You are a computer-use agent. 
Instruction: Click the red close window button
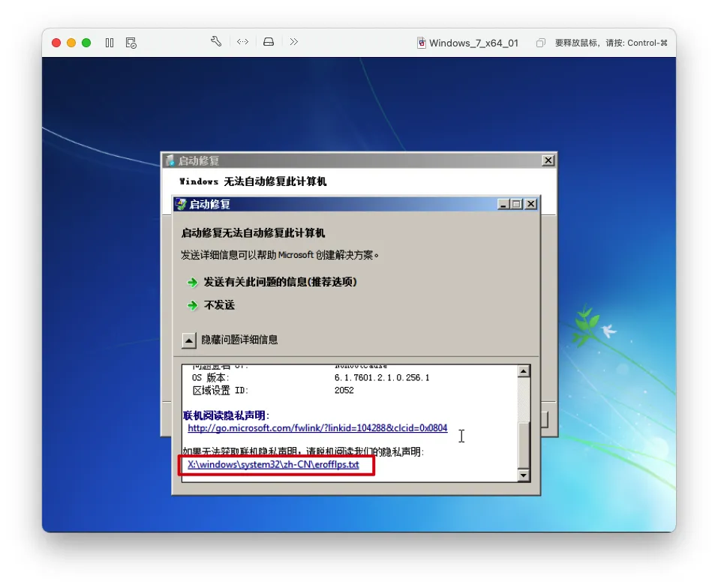[56, 43]
